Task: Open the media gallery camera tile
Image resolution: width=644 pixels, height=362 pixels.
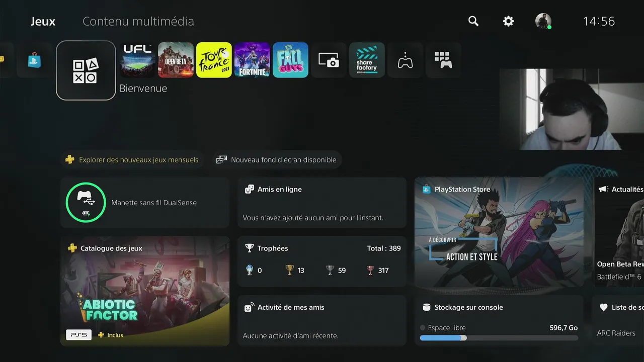Action: click(x=329, y=60)
